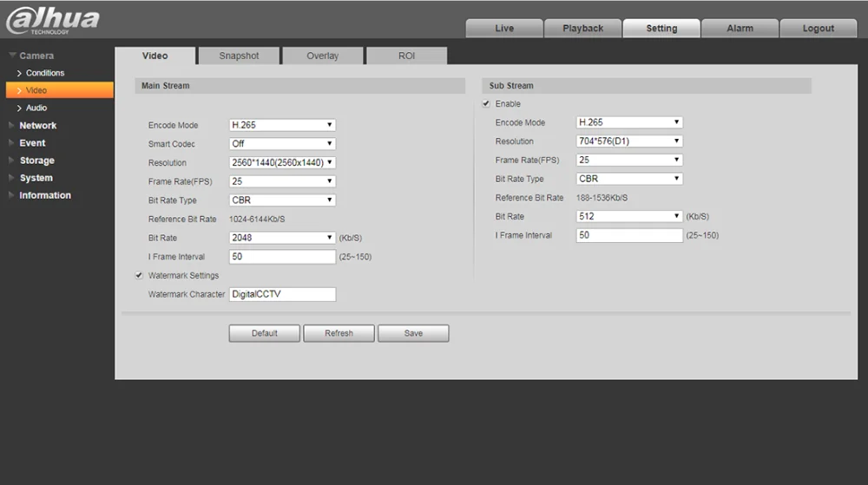Click the 188-1536Kb/S reference bit rate
The height and width of the screenshot is (485, 868).
click(x=602, y=198)
